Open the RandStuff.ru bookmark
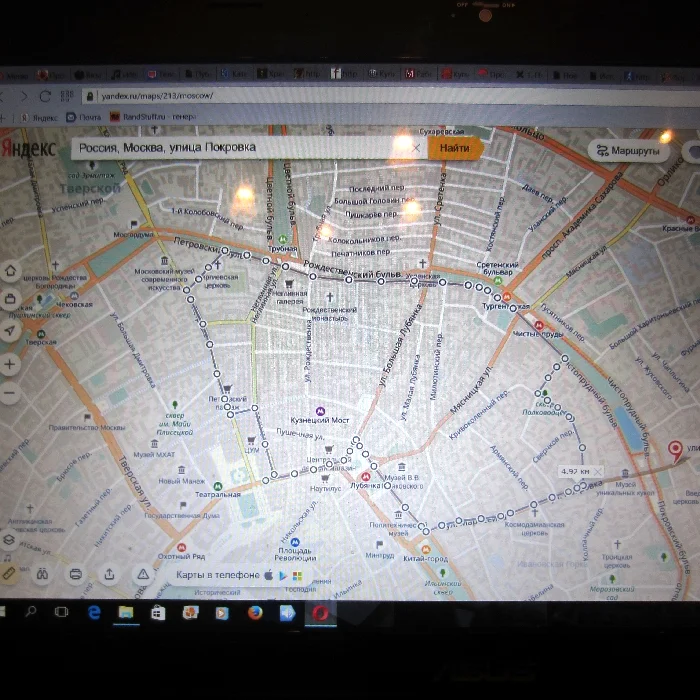700x700 pixels. [x=153, y=117]
